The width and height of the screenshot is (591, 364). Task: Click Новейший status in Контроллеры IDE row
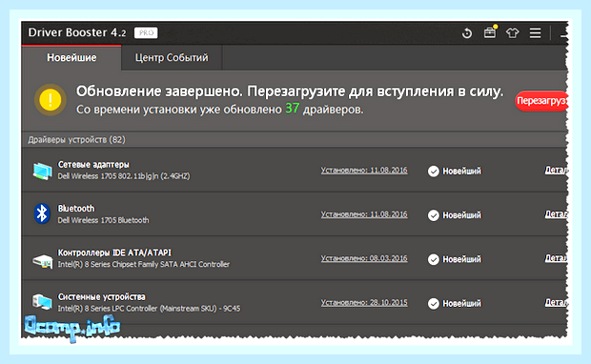[x=461, y=259]
